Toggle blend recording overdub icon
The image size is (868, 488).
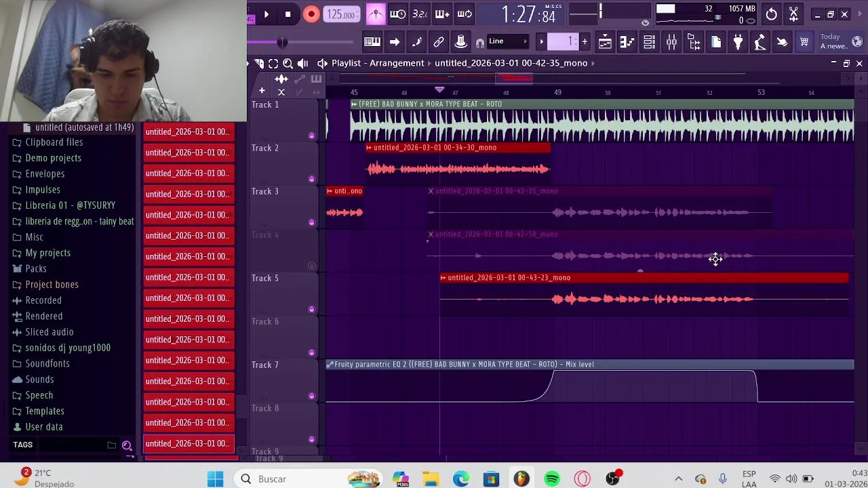(x=442, y=14)
